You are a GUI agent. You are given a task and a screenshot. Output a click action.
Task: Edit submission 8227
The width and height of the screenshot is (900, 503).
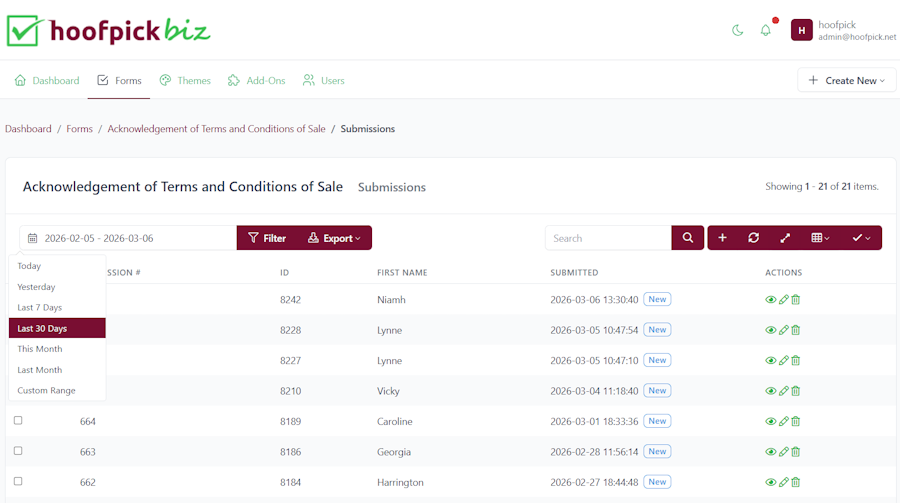pyautogui.click(x=783, y=361)
